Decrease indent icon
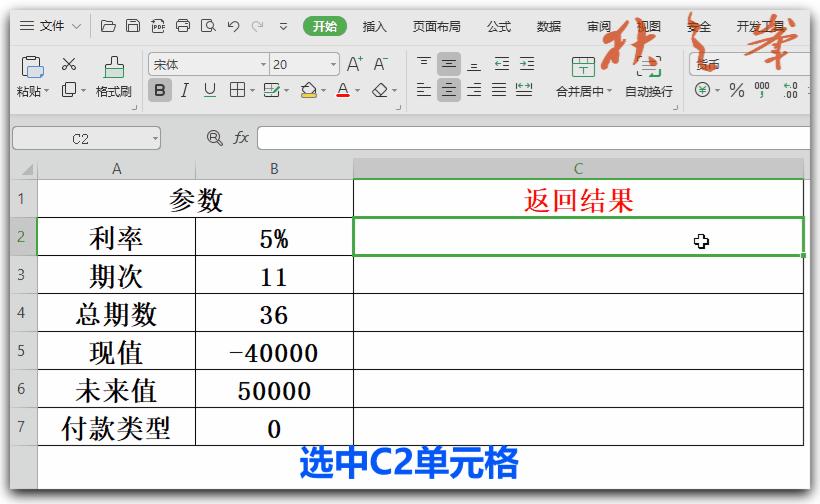Viewport: 820px width, 504px height. pos(502,64)
